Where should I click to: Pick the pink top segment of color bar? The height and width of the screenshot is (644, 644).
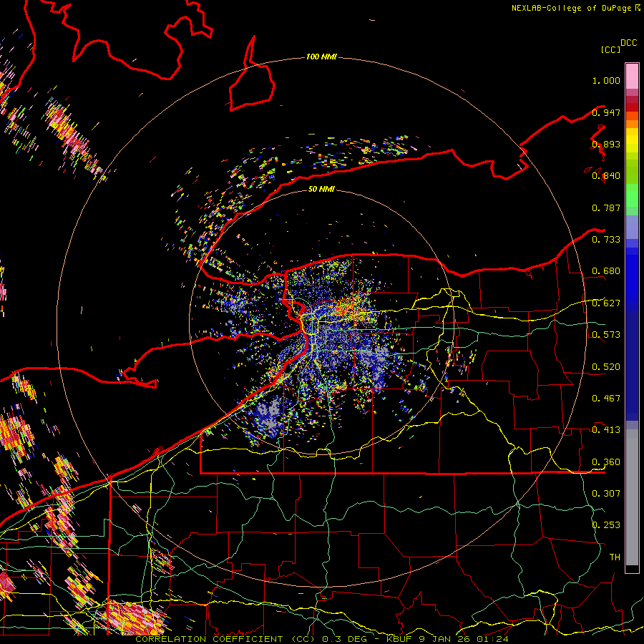coord(632,76)
